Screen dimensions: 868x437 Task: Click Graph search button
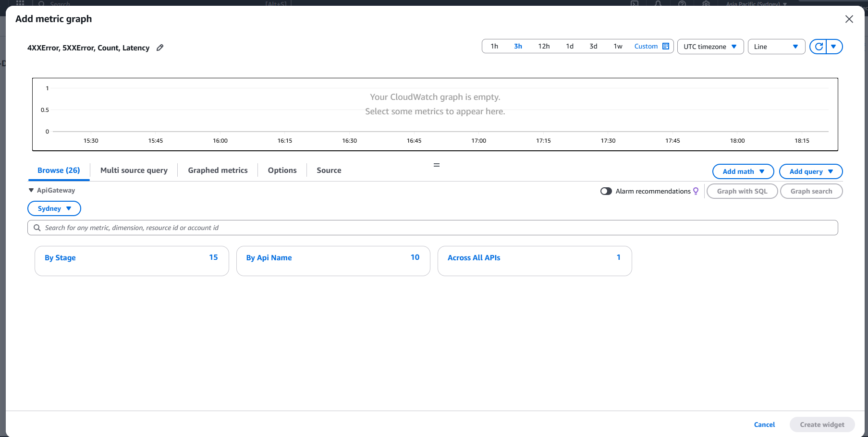[x=811, y=191]
